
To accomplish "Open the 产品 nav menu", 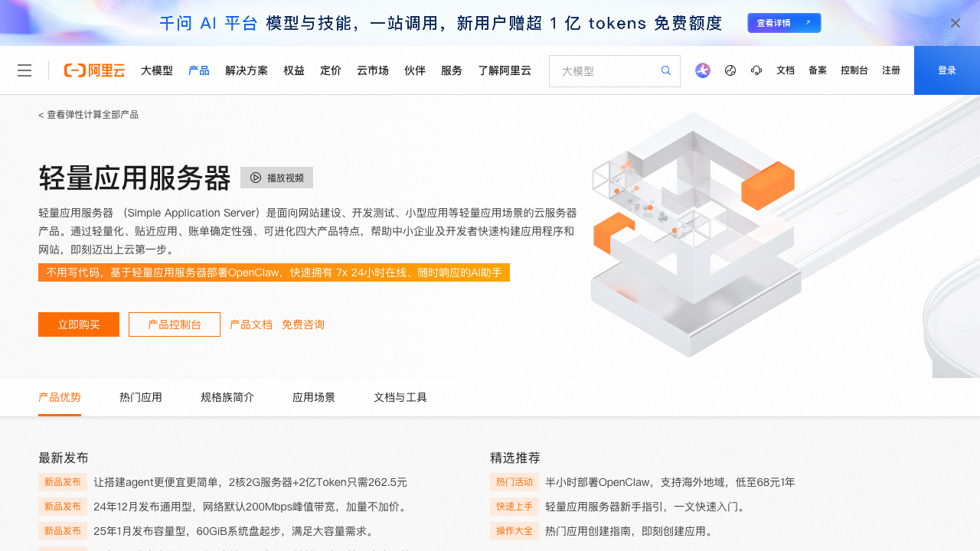I will (x=199, y=70).
